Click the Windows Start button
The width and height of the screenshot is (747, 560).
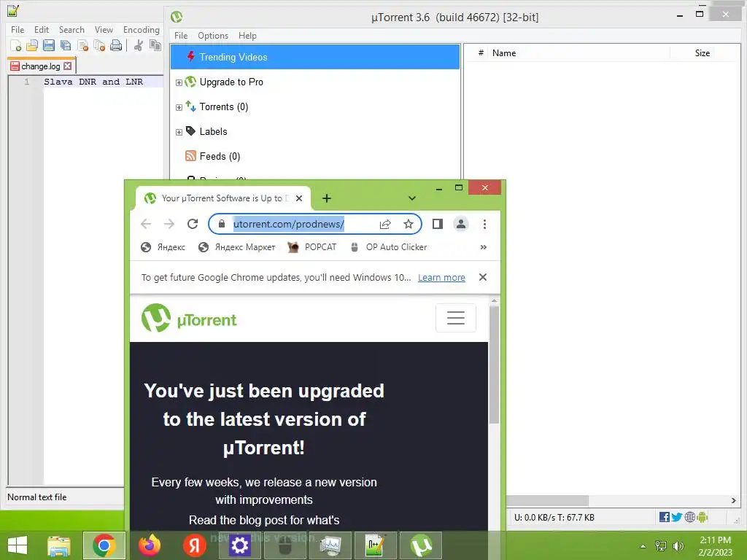click(x=18, y=545)
